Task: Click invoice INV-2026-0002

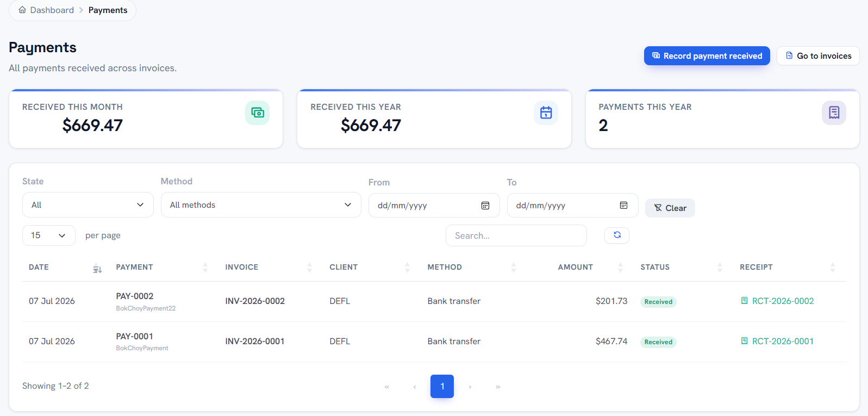Action: [x=255, y=301]
